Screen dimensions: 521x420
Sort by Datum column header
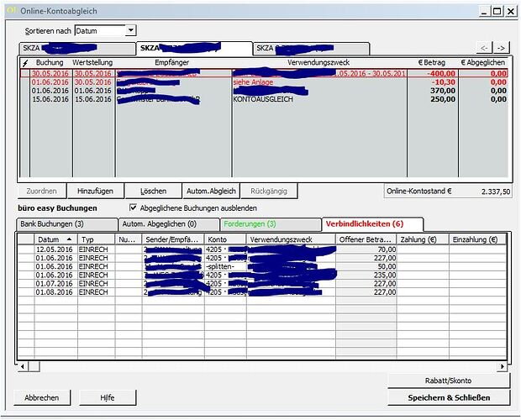[55, 239]
